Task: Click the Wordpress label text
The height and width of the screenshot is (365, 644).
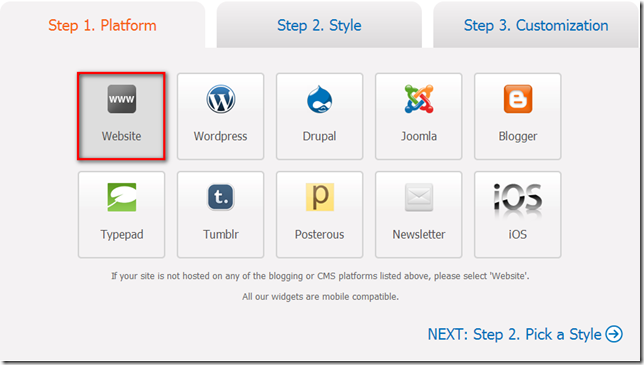Action: point(221,136)
